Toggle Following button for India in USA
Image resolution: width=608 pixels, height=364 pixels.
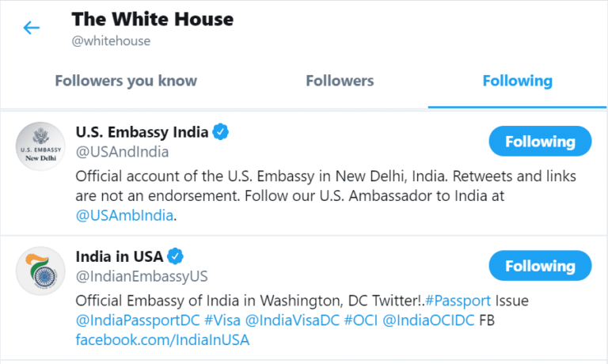pyautogui.click(x=540, y=266)
